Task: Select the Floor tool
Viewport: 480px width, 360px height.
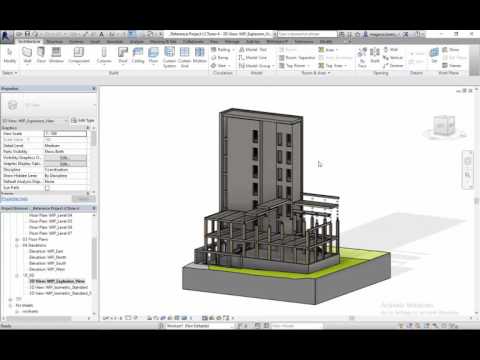Action: point(153,55)
